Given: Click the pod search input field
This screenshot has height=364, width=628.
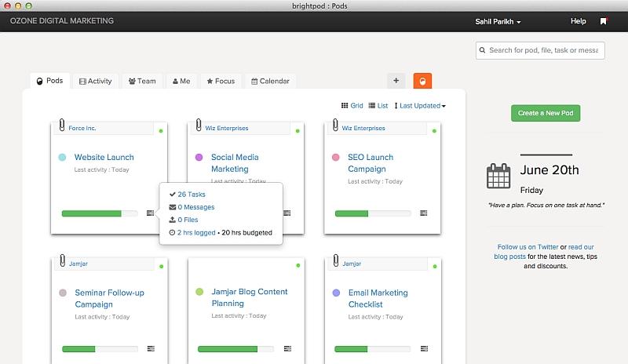Looking at the screenshot, I should coord(542,50).
